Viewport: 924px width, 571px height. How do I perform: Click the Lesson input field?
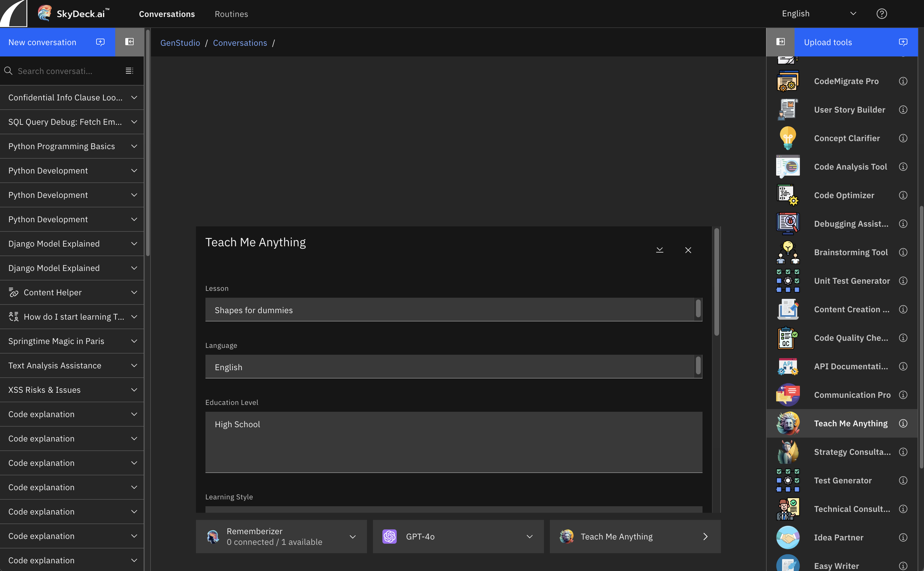[x=449, y=310]
